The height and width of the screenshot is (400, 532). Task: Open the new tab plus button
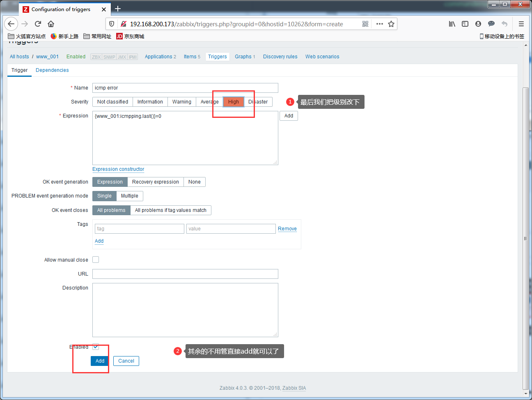click(x=118, y=9)
